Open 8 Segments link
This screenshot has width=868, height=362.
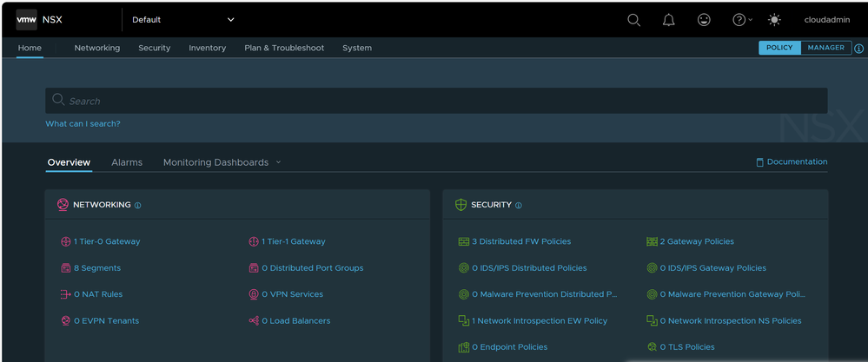(96, 268)
